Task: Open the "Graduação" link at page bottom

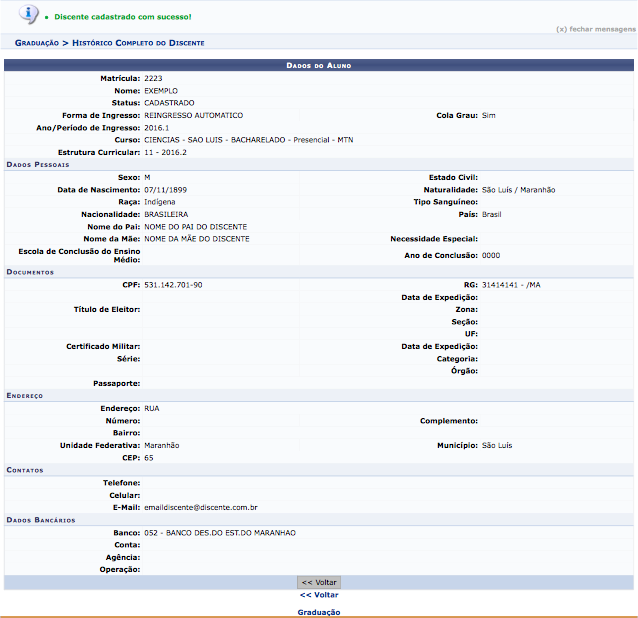Action: [x=319, y=611]
